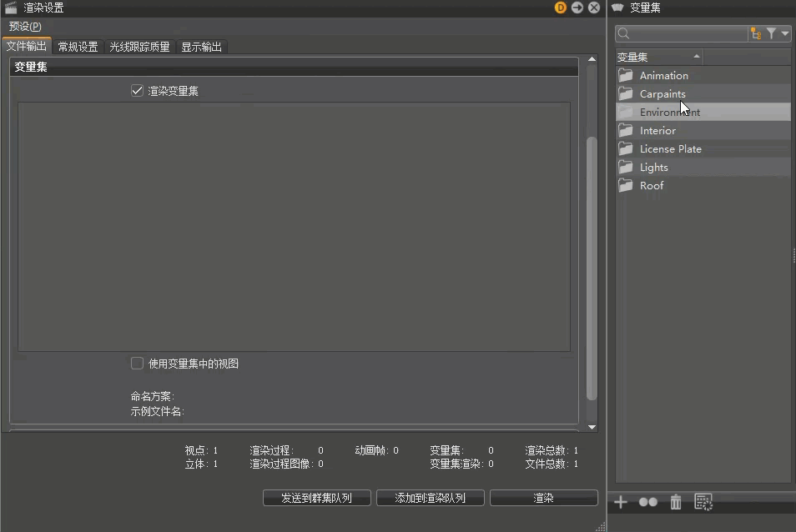The image size is (796, 532).
Task: Select the Roof variant set text
Action: (652, 185)
